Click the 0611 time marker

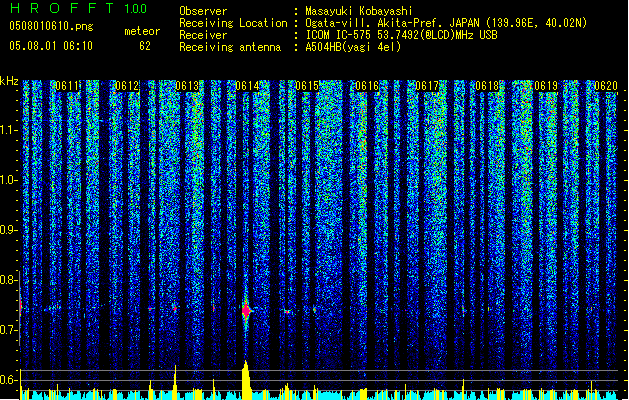pyautogui.click(x=67, y=86)
